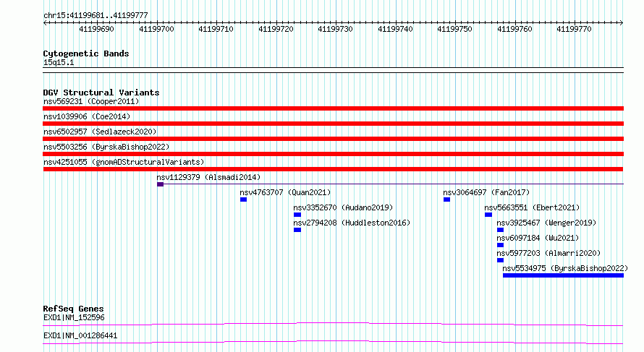Open nsv5977203 (Almarri2020) label
This screenshot has width=644, height=352.
point(548,253)
